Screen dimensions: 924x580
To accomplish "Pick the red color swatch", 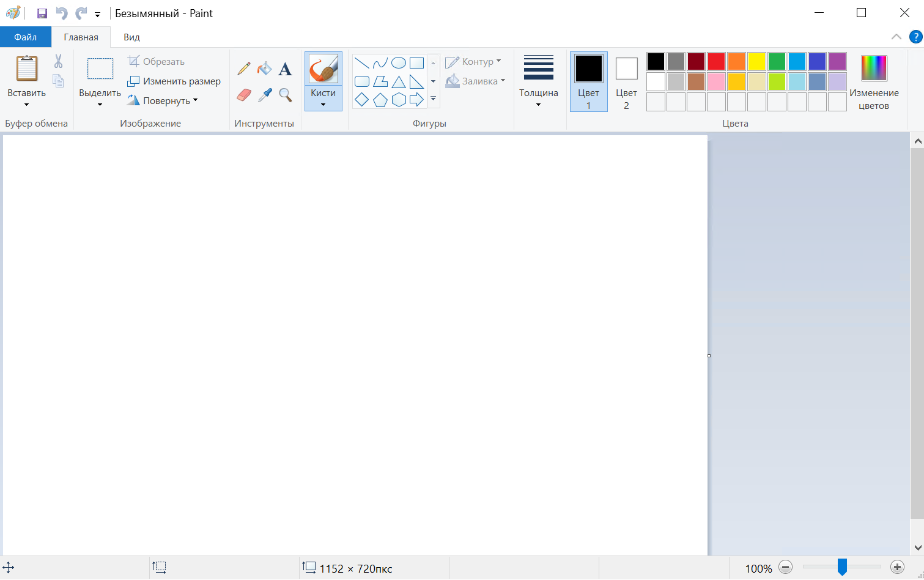I will pos(716,61).
